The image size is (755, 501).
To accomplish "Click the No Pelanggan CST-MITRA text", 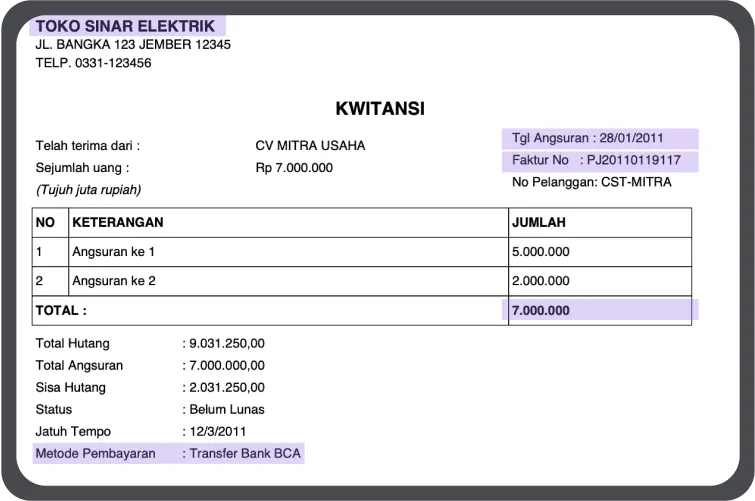I will click(591, 183).
